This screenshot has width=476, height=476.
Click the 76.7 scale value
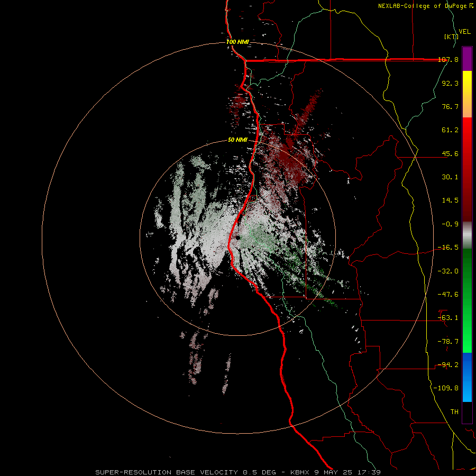450,106
